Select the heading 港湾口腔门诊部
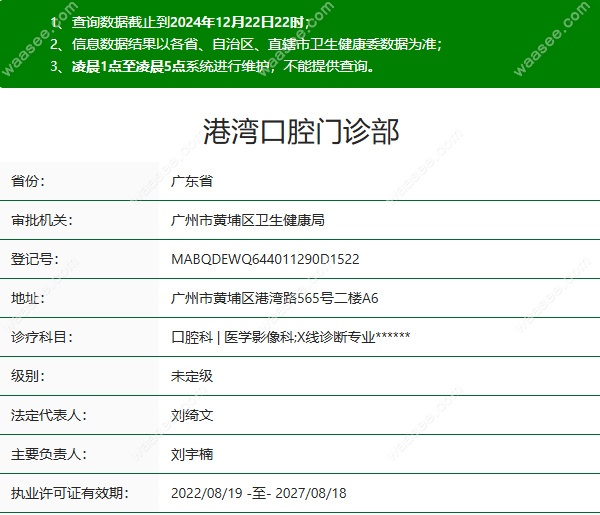Viewport: 600px width, 515px height. tap(301, 132)
